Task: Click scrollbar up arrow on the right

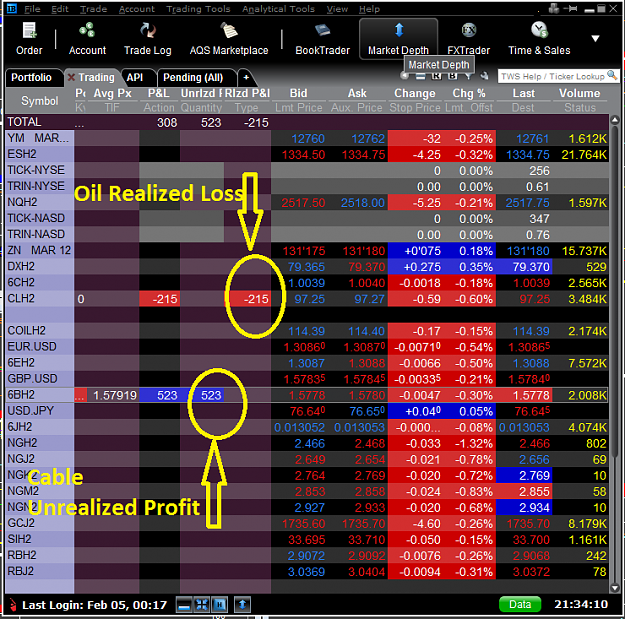Action: [x=615, y=120]
